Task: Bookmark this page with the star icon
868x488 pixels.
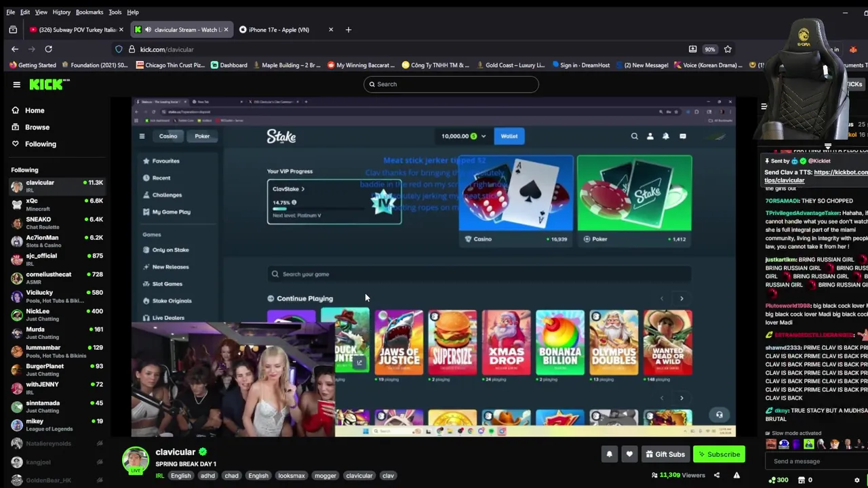Action: [x=728, y=49]
